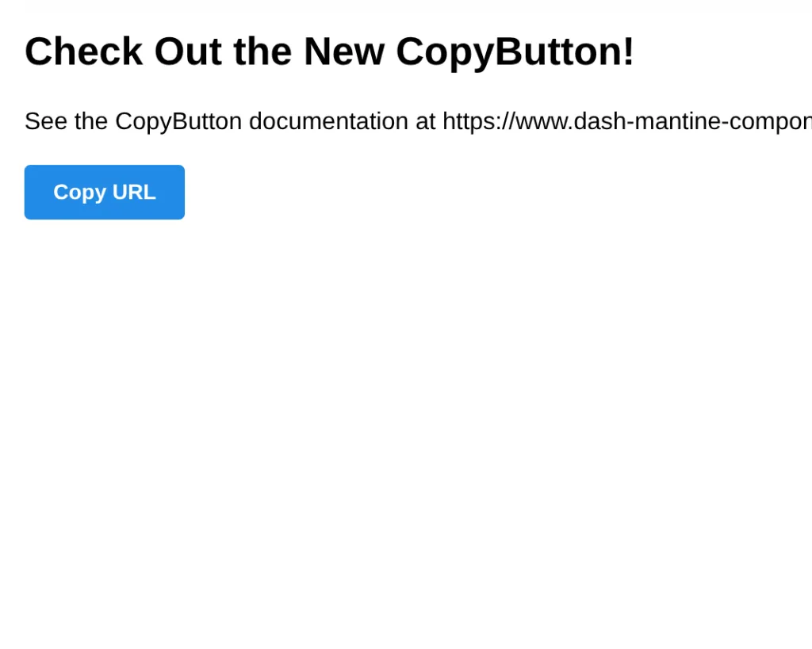This screenshot has height=649, width=812.
Task: Click the word 'at' before the URL
Action: (425, 121)
